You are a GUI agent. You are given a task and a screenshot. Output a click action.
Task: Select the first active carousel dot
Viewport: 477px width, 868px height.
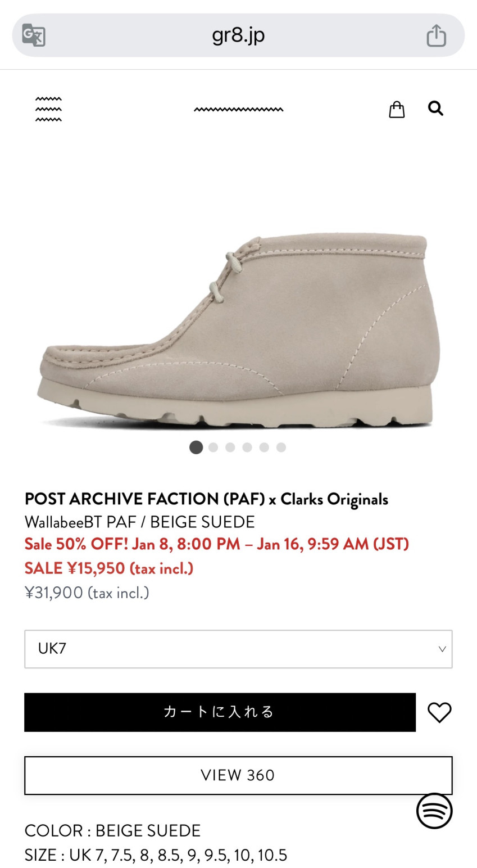[196, 447]
